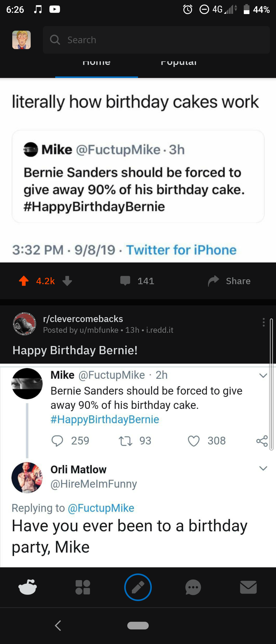276x644 pixels.
Task: Like Mike's tweet with the heart icon
Action: pyautogui.click(x=194, y=440)
